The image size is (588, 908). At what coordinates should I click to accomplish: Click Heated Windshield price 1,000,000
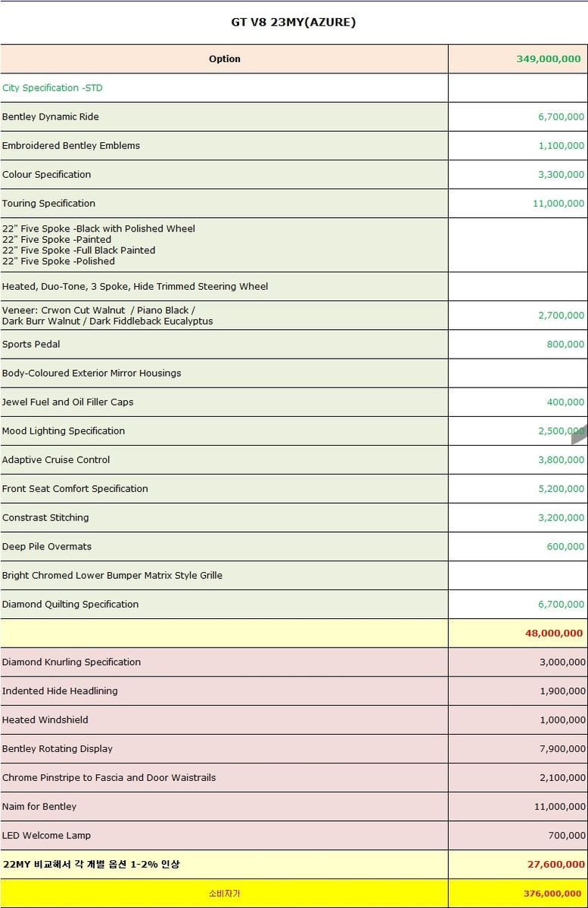(x=562, y=720)
